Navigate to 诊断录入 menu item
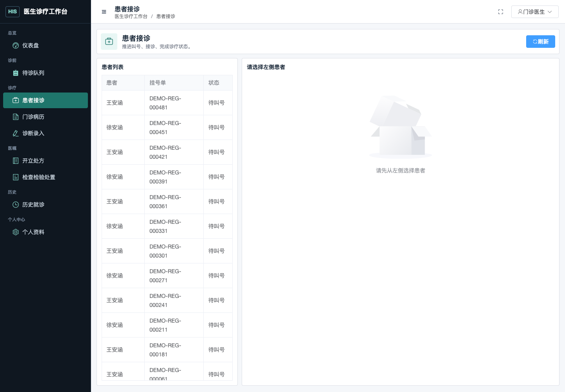Image resolution: width=565 pixels, height=392 pixels. click(46, 133)
